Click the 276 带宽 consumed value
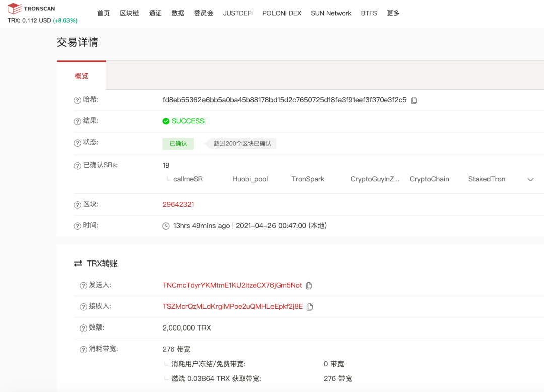The width and height of the screenshot is (544, 392). point(176,349)
